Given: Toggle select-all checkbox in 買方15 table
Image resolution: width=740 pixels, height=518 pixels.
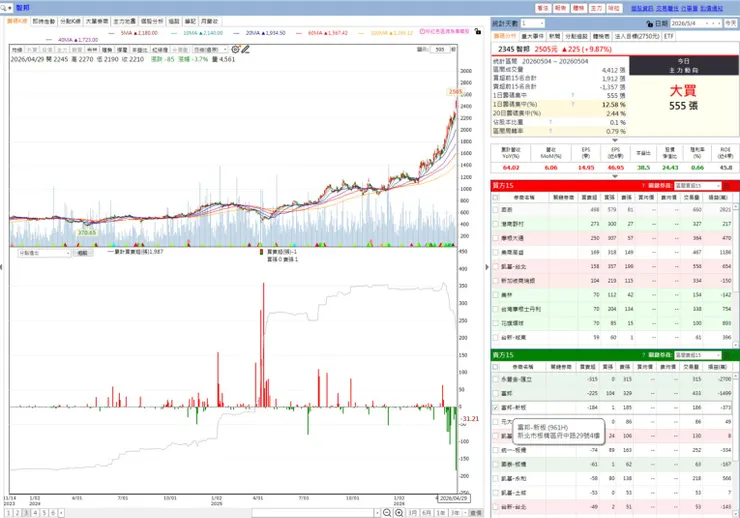Looking at the screenshot, I should [495, 198].
